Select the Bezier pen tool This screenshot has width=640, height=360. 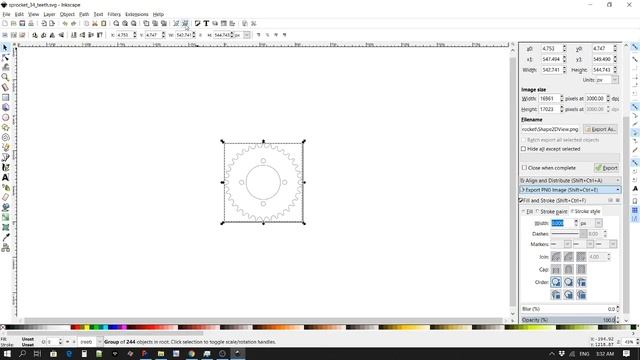click(x=5, y=158)
